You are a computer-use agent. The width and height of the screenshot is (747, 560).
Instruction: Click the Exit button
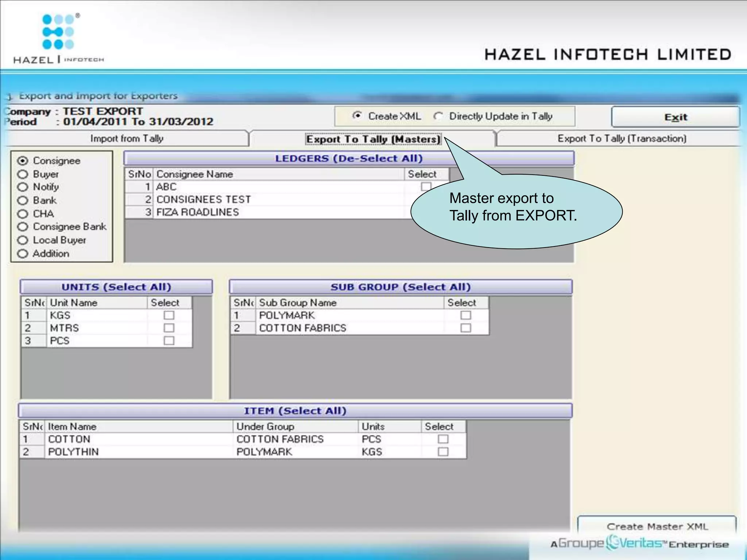tap(676, 117)
